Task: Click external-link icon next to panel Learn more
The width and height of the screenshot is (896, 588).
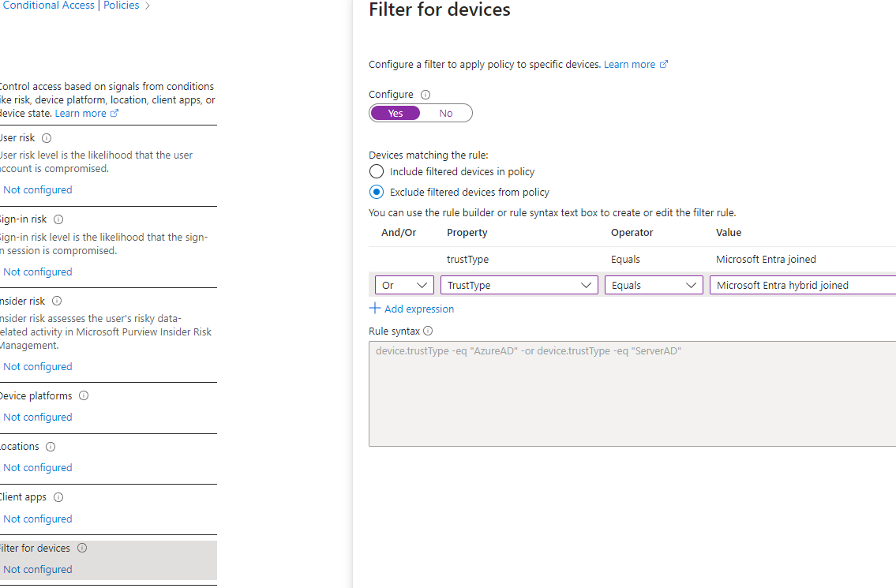Action: [663, 64]
